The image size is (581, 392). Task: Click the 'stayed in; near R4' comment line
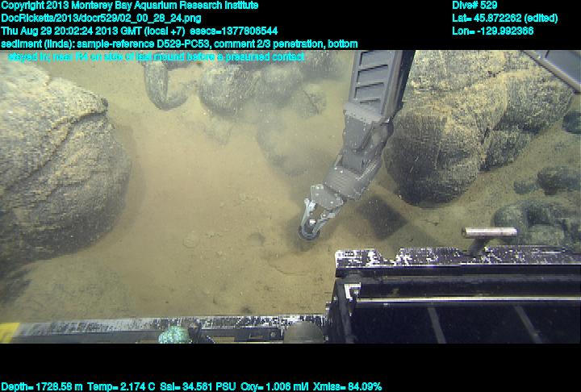tap(156, 57)
